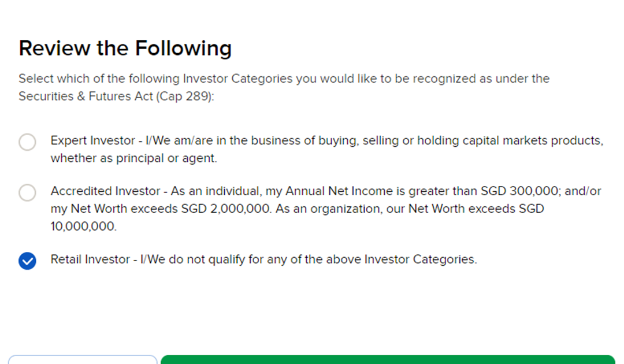Click the blue checkmark icon beside Retail Investor
This screenshot has height=364, width=624.
[27, 261]
